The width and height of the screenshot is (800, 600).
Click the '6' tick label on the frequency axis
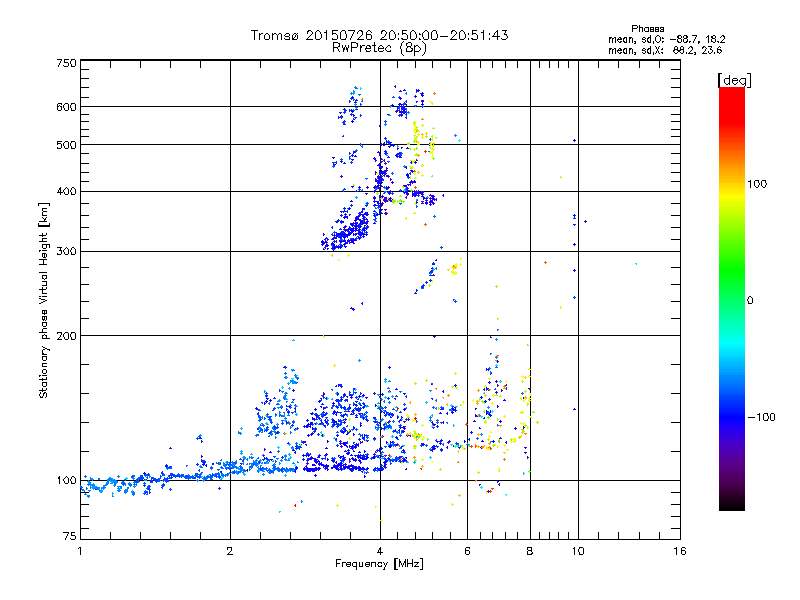click(x=467, y=551)
